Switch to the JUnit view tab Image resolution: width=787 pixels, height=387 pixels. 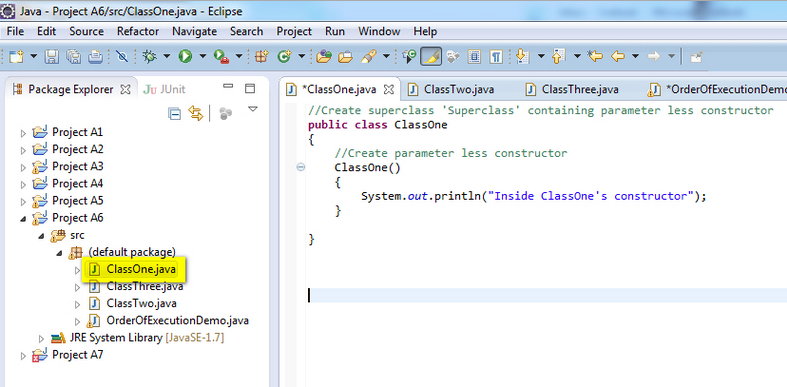coord(165,89)
